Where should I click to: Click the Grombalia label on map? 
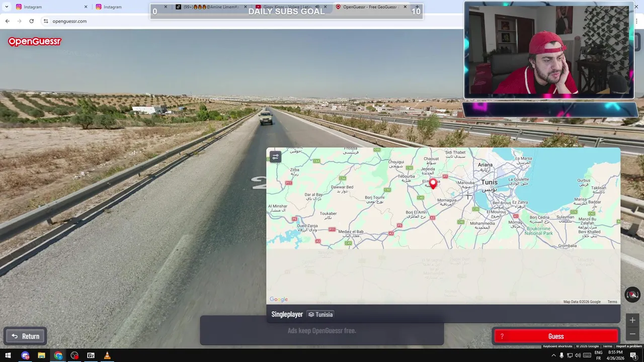(x=568, y=245)
